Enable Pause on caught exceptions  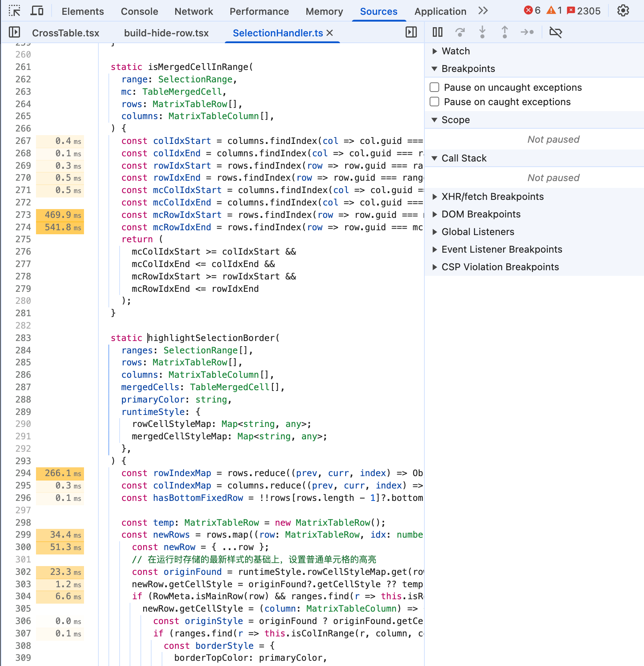(434, 102)
